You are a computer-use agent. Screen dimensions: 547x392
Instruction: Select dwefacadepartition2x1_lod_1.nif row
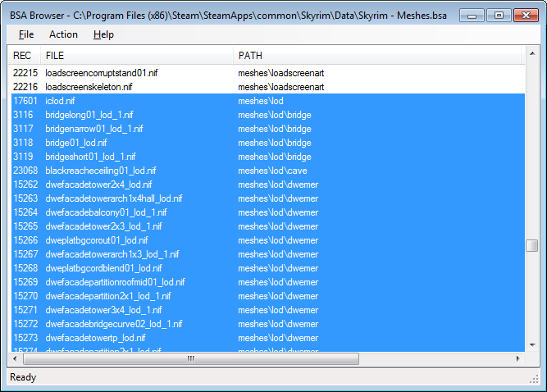tap(268, 296)
